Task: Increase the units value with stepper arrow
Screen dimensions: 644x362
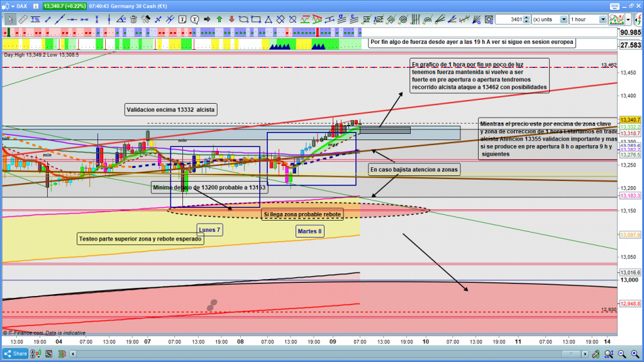Action: pos(528,18)
